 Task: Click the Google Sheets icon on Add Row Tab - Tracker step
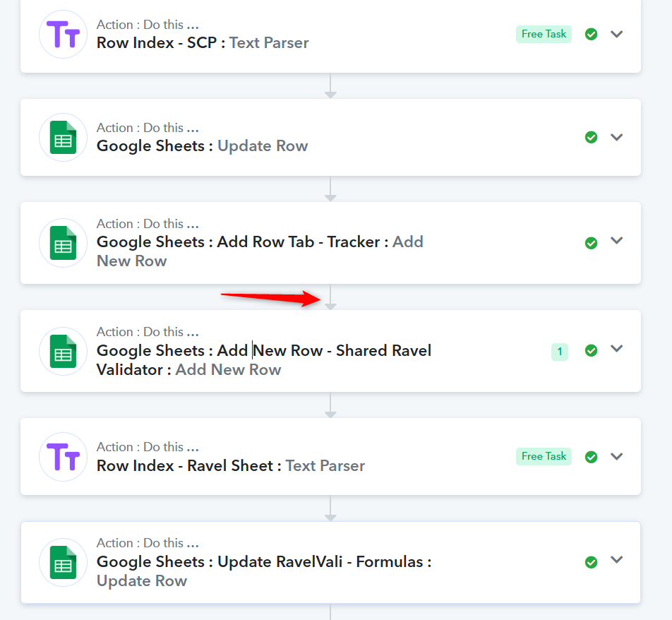pos(63,243)
